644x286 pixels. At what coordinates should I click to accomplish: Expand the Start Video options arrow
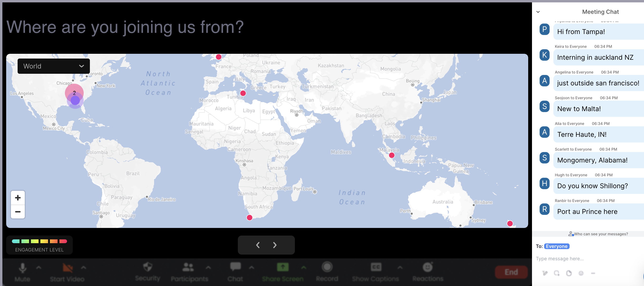point(83,267)
